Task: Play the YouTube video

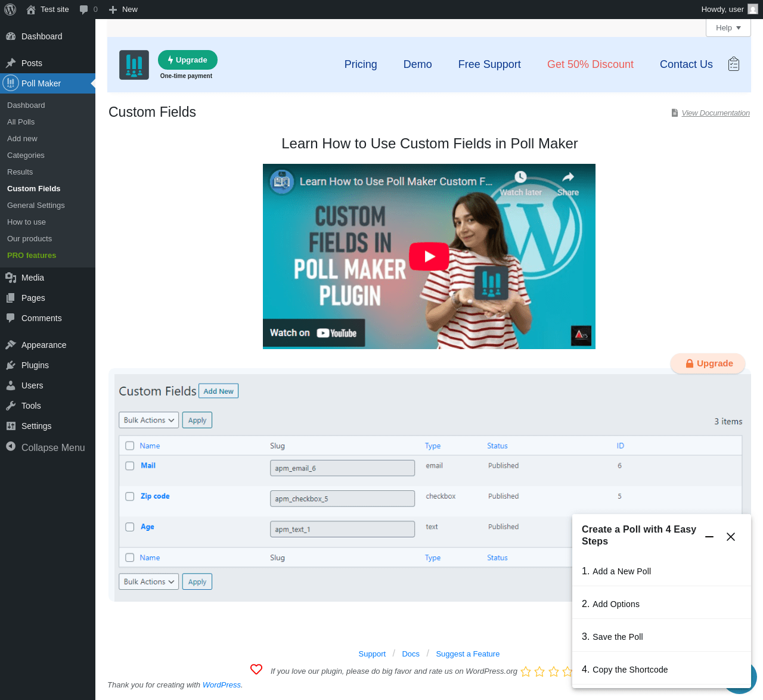Action: pyautogui.click(x=429, y=256)
